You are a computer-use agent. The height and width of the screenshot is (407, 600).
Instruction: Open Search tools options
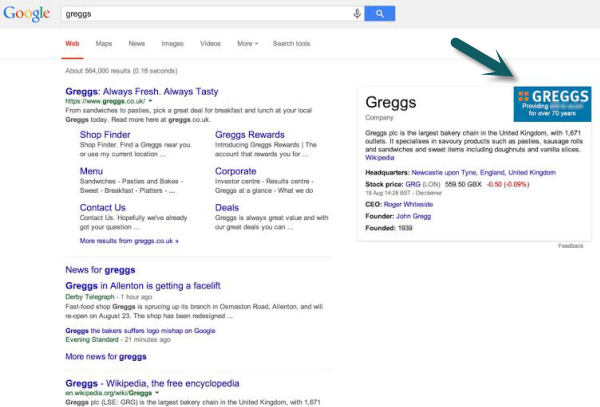291,44
